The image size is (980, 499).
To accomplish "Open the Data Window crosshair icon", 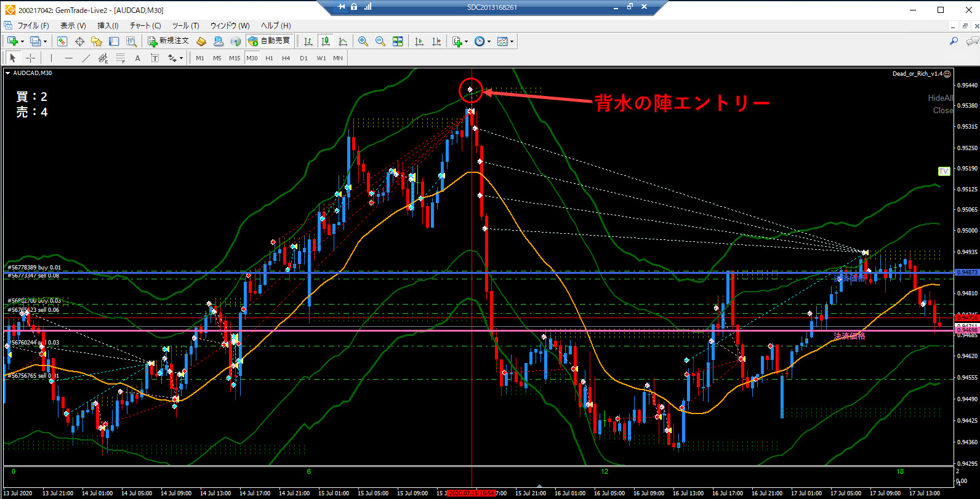I will [x=79, y=41].
